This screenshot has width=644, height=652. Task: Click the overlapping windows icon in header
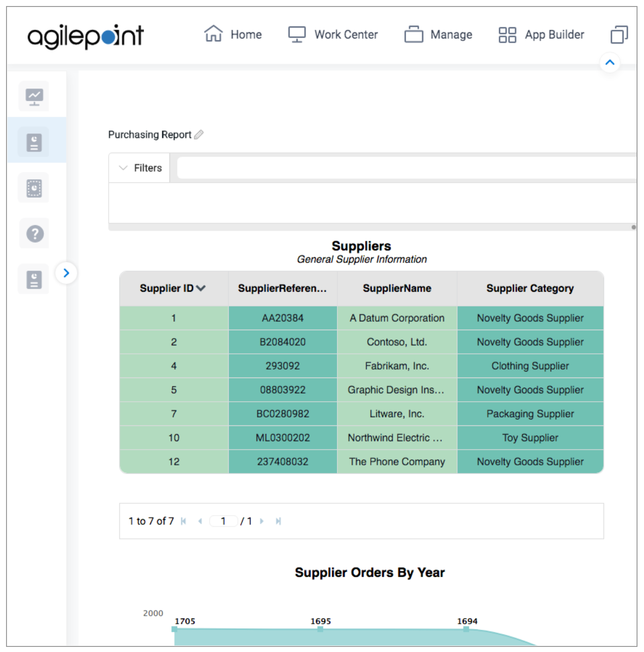coord(619,34)
